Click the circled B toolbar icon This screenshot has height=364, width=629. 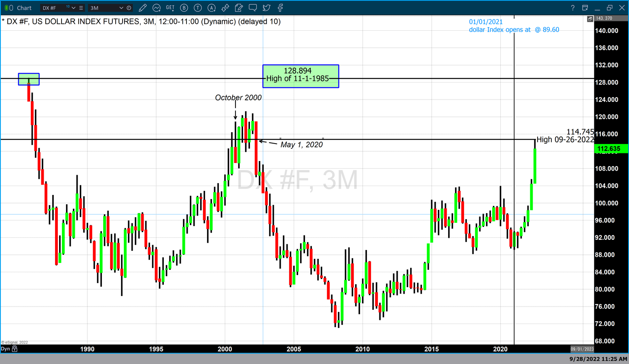184,8
